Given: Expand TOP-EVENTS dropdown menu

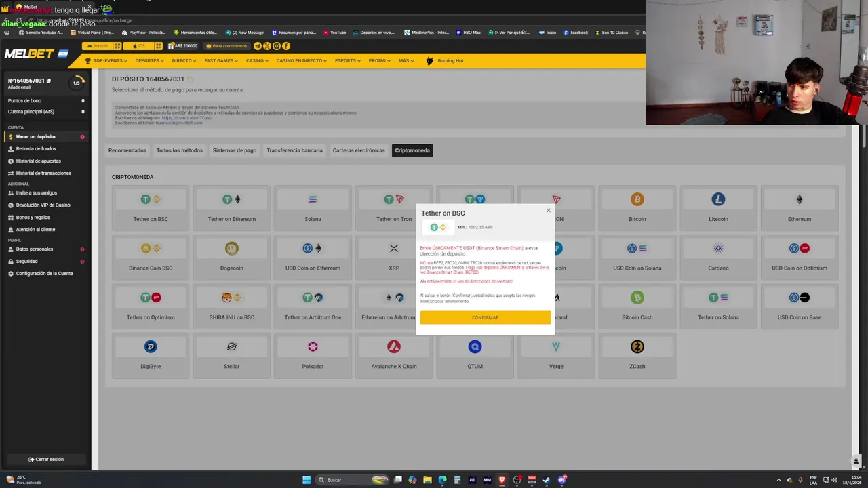Looking at the screenshot, I should coord(106,61).
